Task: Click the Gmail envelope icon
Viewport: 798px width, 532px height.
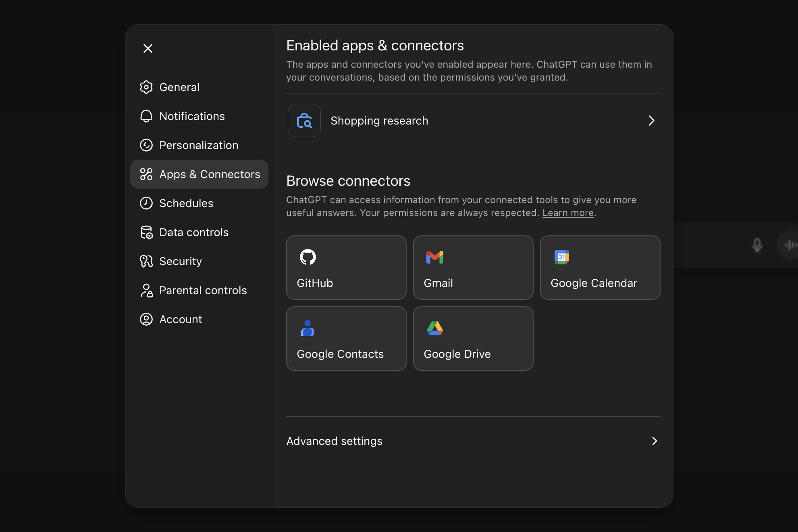Action: 434,257
